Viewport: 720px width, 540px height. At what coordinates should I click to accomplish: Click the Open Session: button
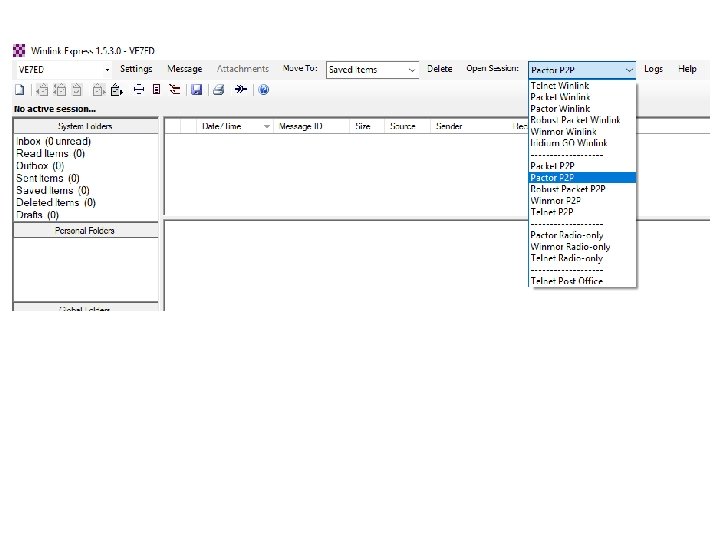coord(492,68)
